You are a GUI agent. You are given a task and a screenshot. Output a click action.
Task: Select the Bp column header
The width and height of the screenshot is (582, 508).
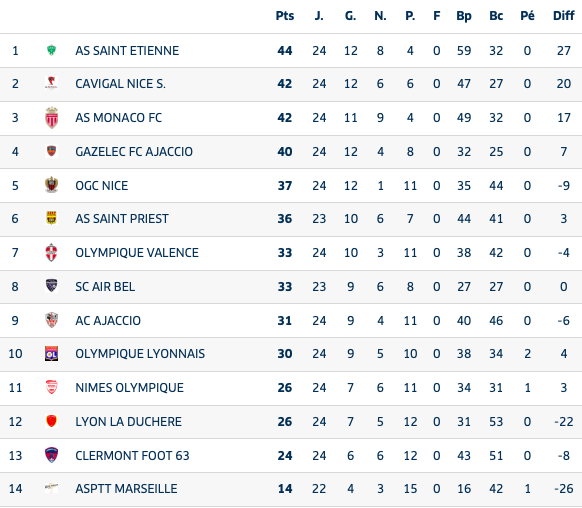pyautogui.click(x=464, y=16)
